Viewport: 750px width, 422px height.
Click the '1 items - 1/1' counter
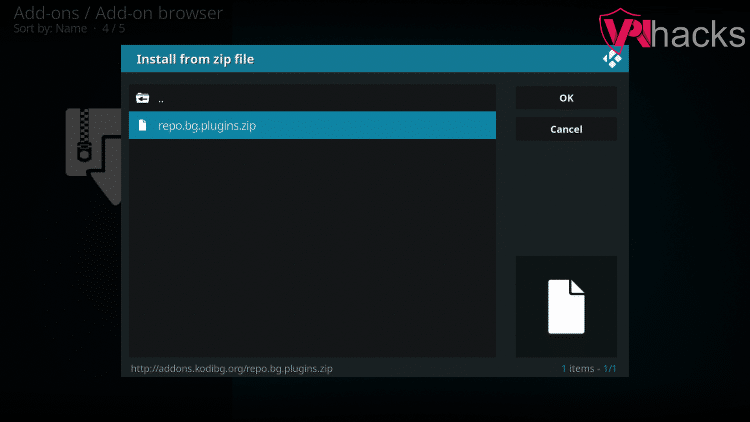point(588,369)
